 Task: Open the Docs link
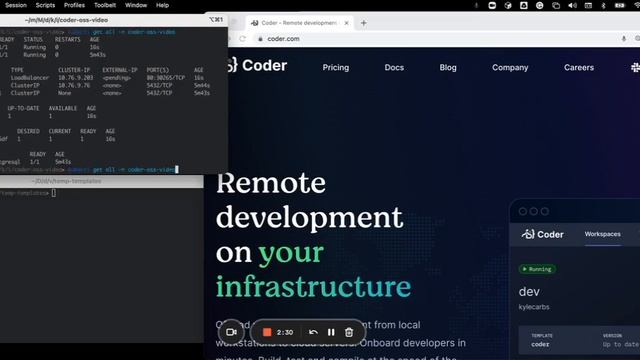pyautogui.click(x=394, y=68)
